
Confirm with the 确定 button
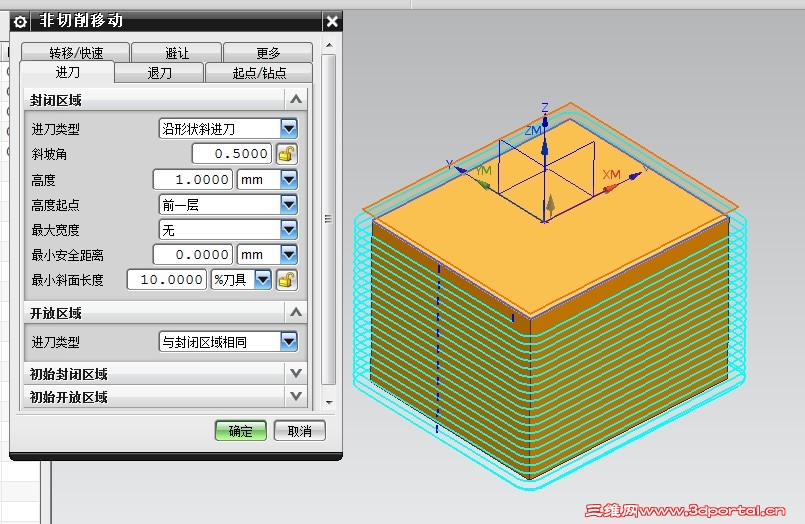pyautogui.click(x=241, y=431)
